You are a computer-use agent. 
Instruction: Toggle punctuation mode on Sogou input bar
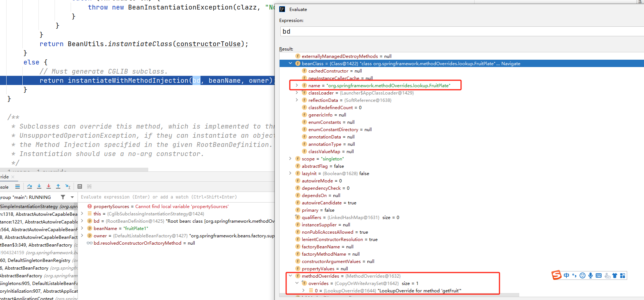[x=574, y=275]
